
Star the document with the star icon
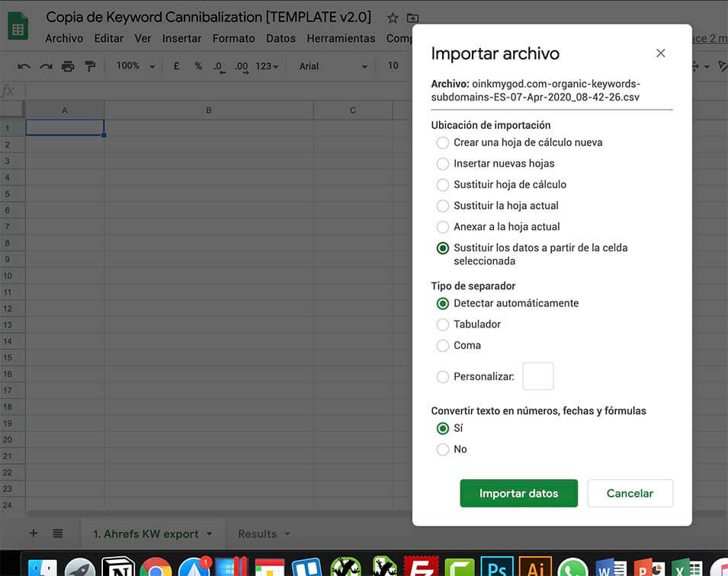click(393, 18)
